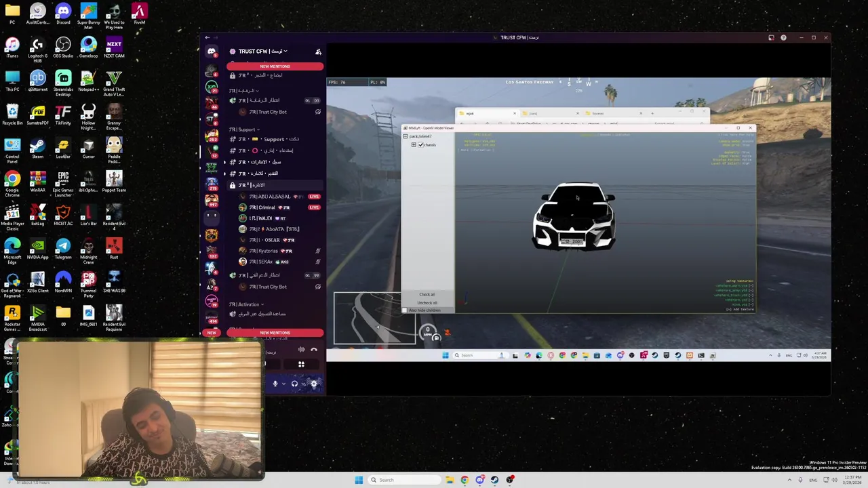Open the Control Panel desktop icon

(x=12, y=150)
